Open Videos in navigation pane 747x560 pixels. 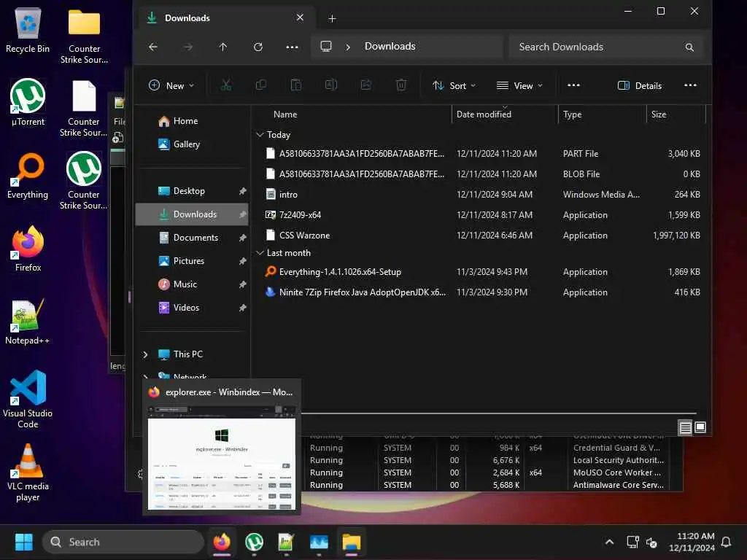click(192, 308)
